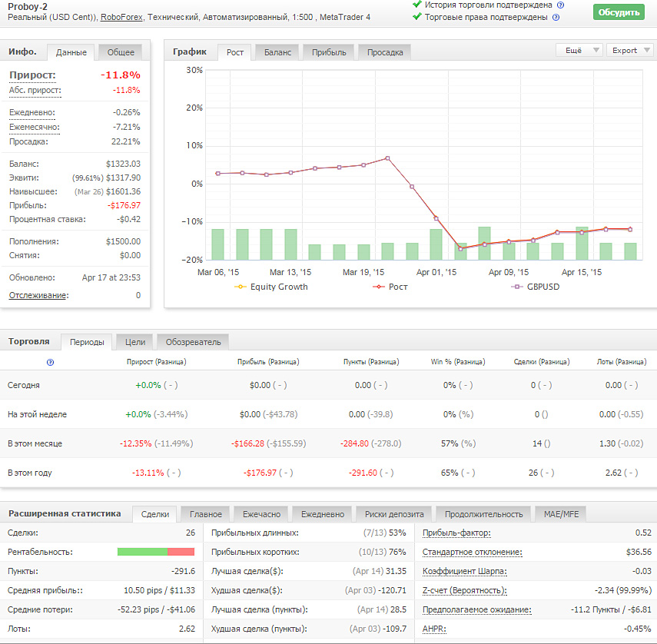Image resolution: width=657 pixels, height=644 pixels.
Task: Click the profit value -$176.97 in info panel
Action: (124, 205)
